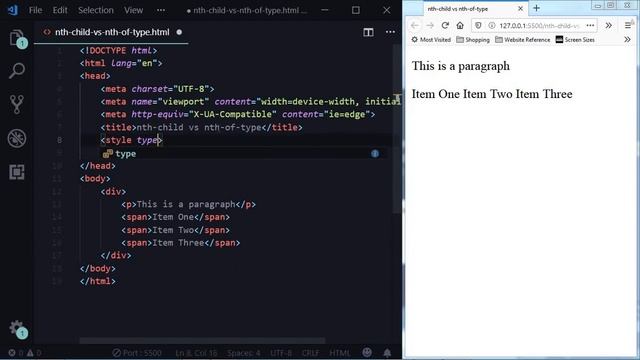
Task: Click the editor horizontal scrollbar
Action: pyautogui.click(x=202, y=340)
